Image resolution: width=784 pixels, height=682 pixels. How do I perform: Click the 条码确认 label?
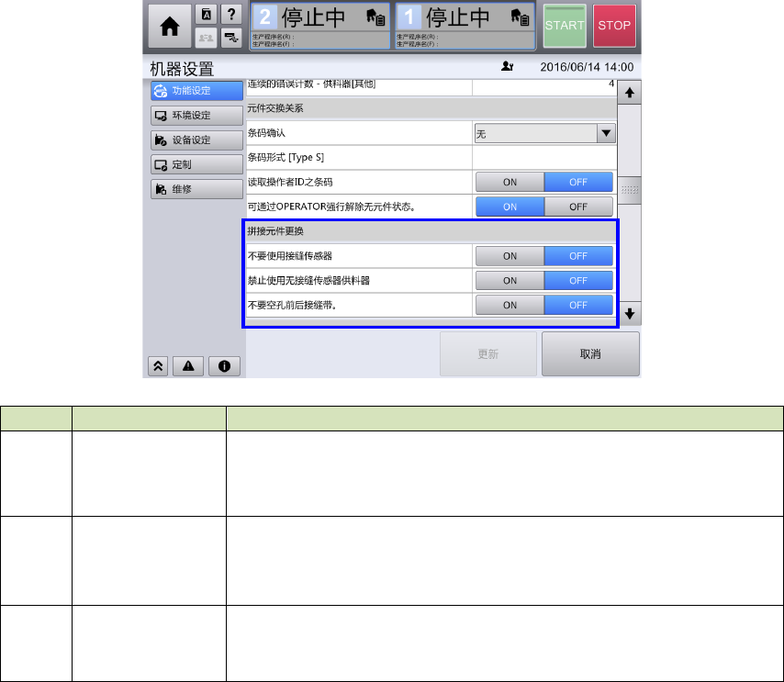coord(266,133)
